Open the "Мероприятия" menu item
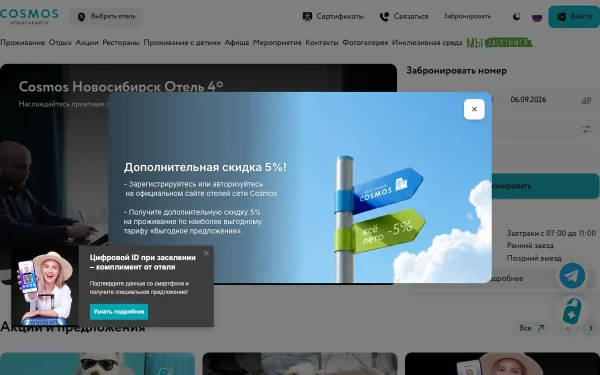The width and height of the screenshot is (600, 375). 277,42
